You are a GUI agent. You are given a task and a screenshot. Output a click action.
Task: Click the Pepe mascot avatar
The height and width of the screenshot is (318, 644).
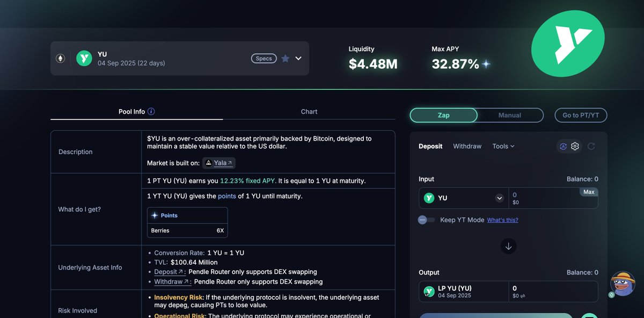point(623,284)
